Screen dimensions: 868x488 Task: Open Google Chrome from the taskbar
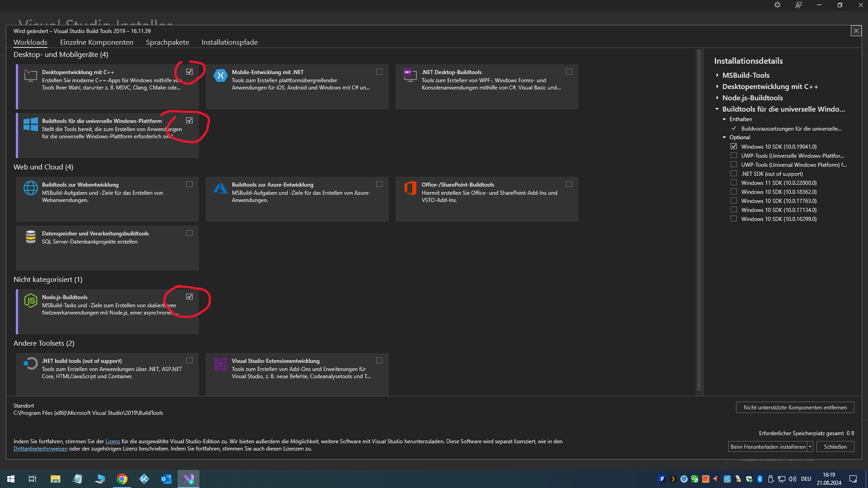click(x=122, y=479)
